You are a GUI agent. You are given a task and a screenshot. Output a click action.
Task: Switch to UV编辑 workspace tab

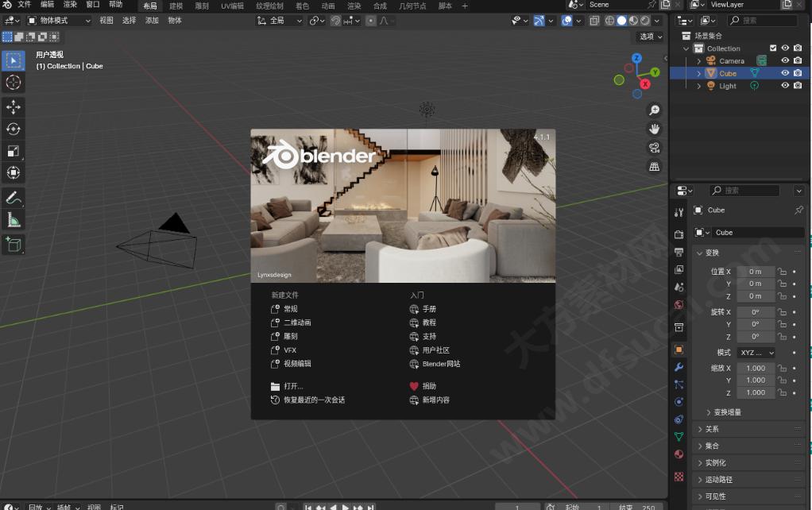[x=232, y=6]
